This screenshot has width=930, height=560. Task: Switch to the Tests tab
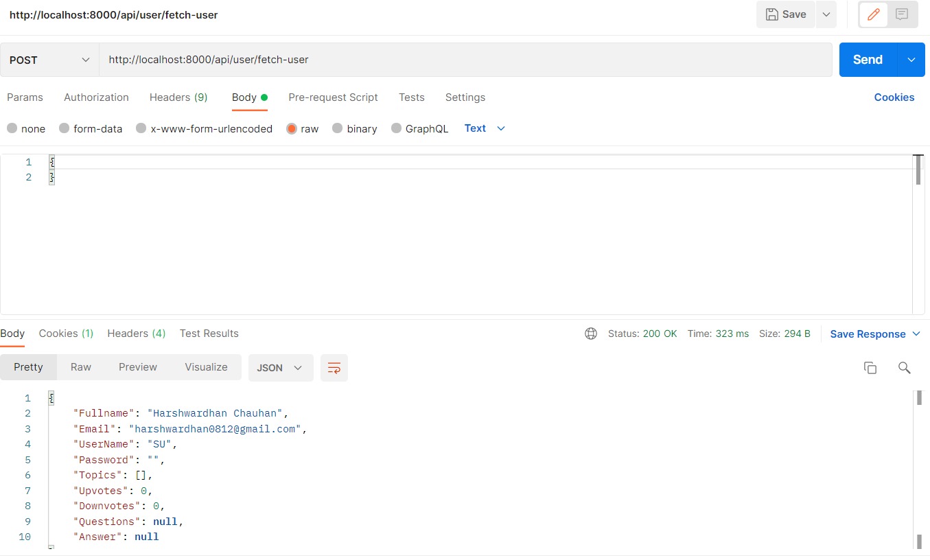coord(411,97)
